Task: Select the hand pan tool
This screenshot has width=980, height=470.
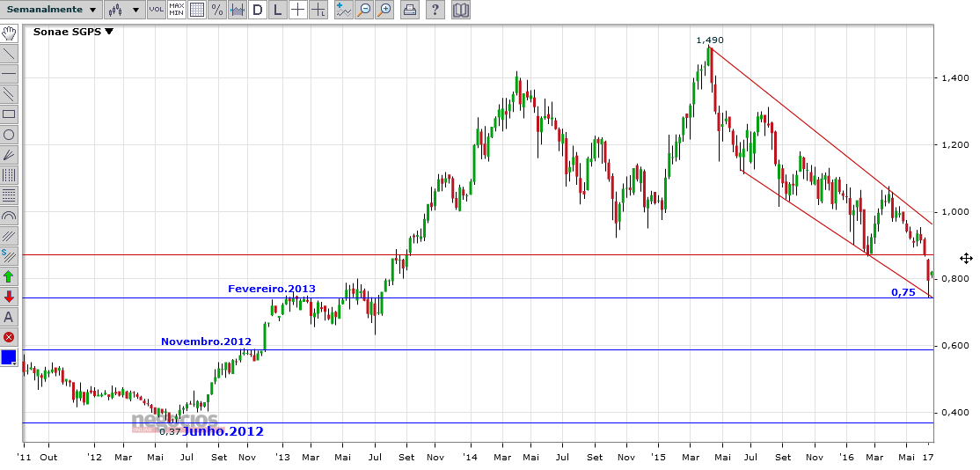Action: tap(9, 33)
